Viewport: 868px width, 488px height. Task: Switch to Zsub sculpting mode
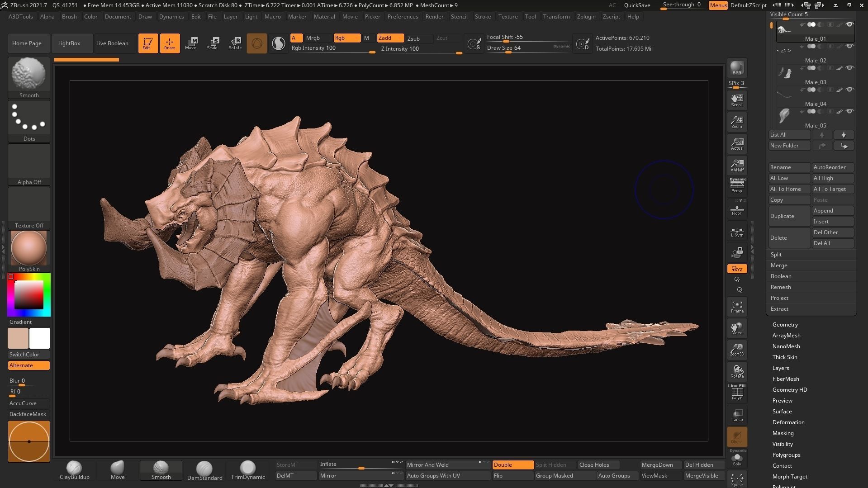click(413, 38)
